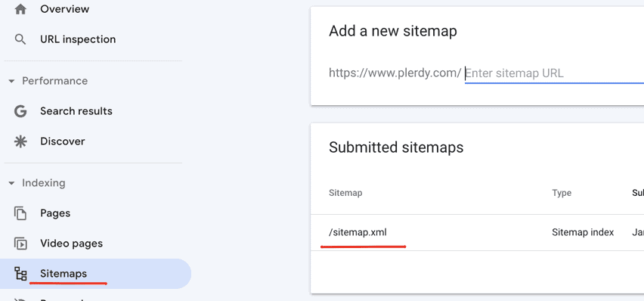Click the Video pages play icon
This screenshot has height=301, width=644.
[20, 244]
